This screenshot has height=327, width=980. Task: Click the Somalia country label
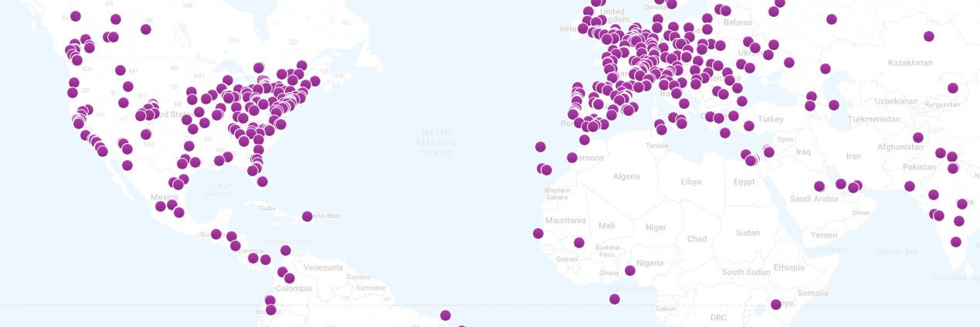[x=813, y=293]
